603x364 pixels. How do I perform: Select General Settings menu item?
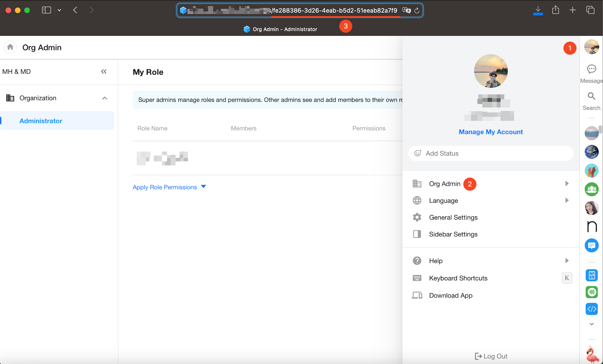click(x=453, y=217)
